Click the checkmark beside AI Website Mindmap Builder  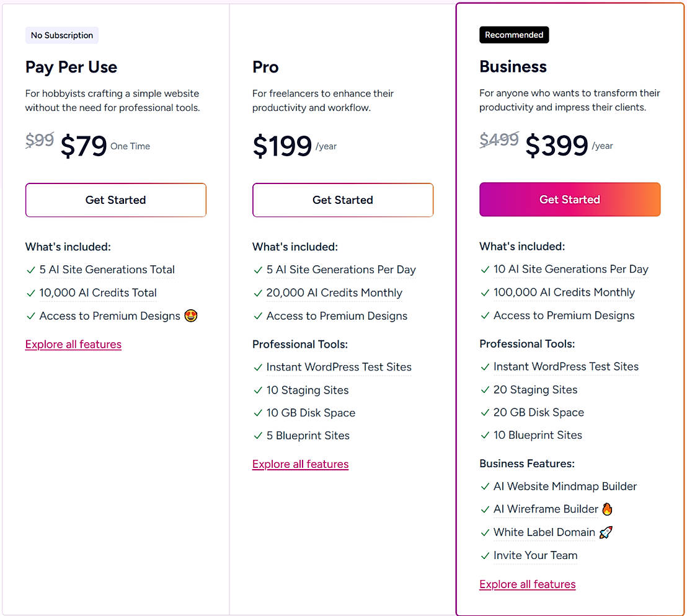coord(485,487)
